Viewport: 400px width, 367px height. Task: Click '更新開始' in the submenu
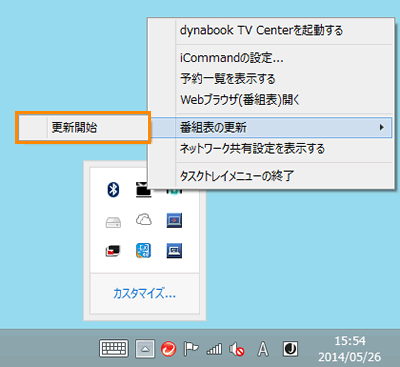click(x=83, y=127)
